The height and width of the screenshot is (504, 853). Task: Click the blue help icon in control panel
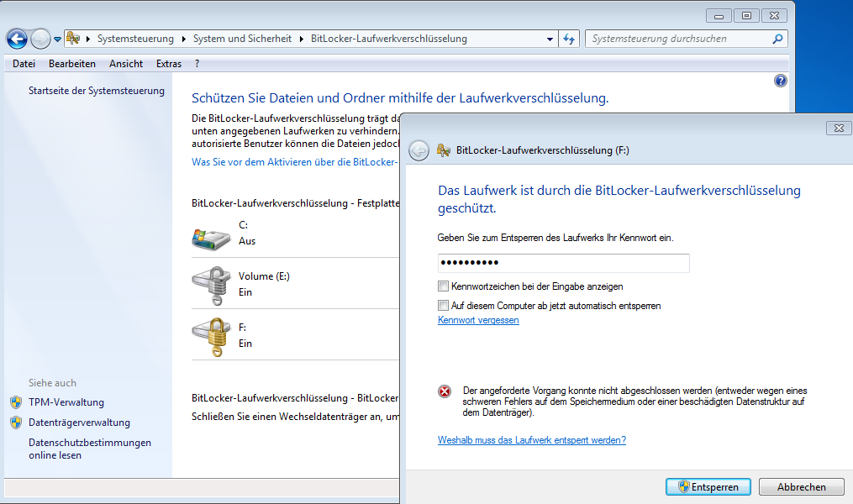[780, 81]
